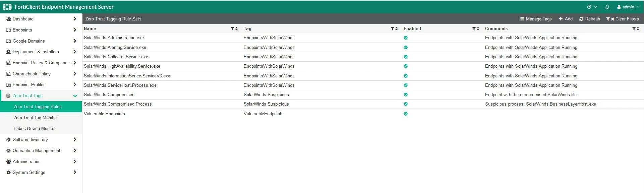Image resolution: width=644 pixels, height=193 pixels.
Task: Select the SolarWinds Compromised Process row name
Action: [x=118, y=104]
